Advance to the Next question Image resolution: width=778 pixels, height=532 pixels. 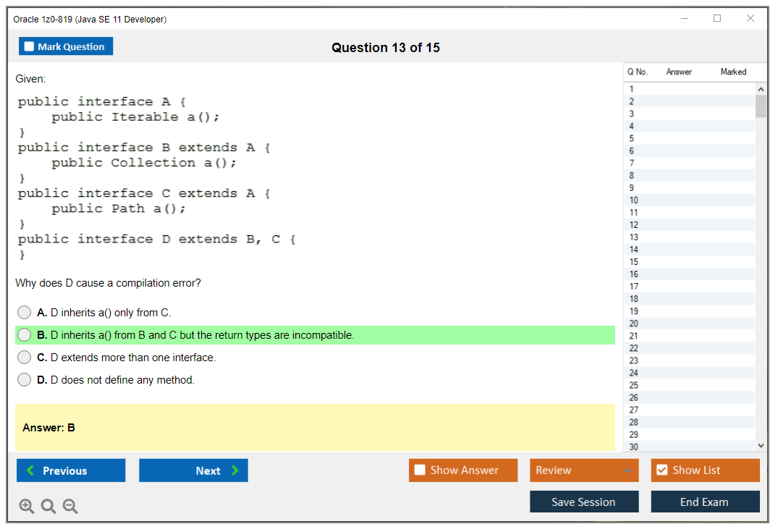click(x=193, y=470)
